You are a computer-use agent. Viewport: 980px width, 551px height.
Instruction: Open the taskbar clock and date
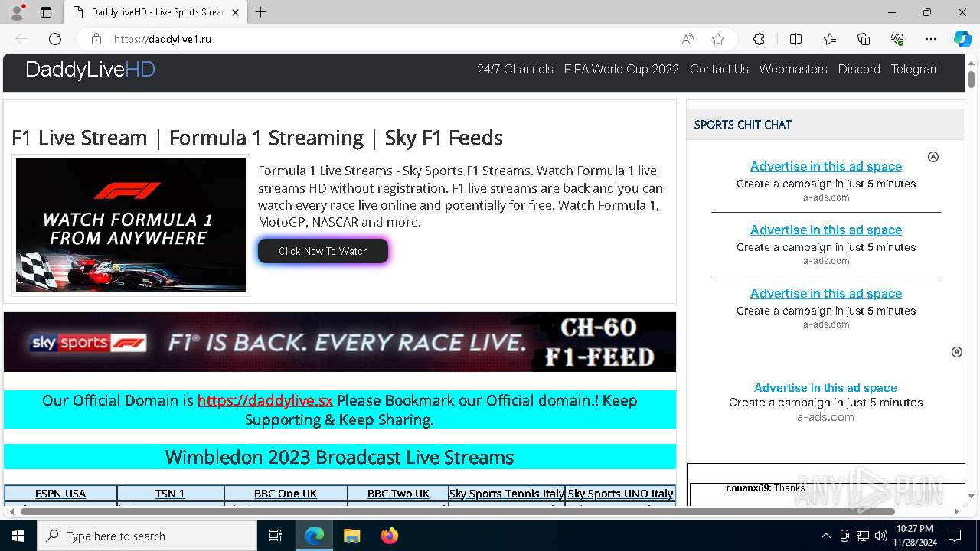914,536
